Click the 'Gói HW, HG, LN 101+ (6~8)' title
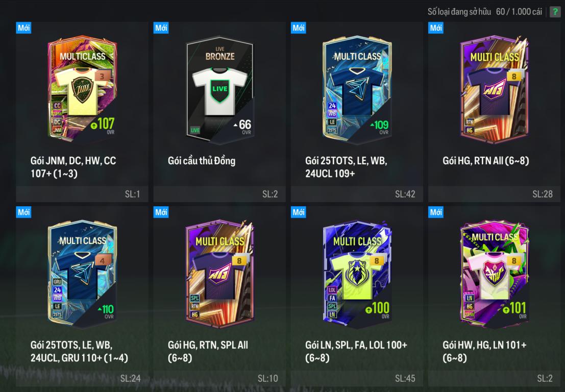Viewport: 565px width, 392px height. coord(484,351)
